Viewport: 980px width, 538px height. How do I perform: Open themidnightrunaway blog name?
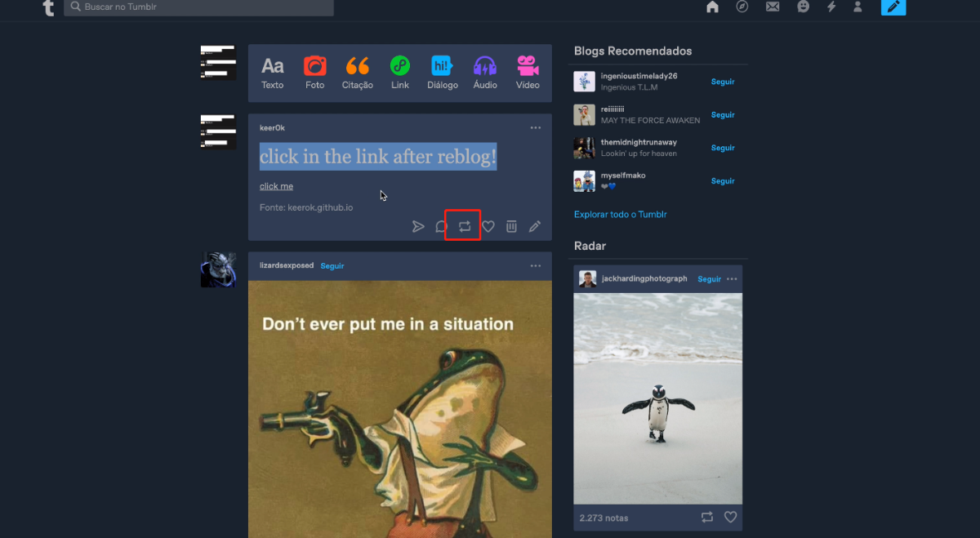639,142
